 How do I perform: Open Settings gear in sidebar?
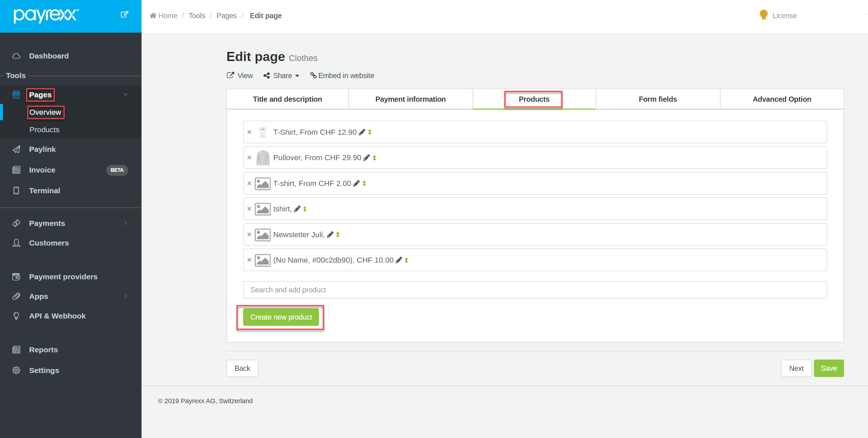(16, 370)
